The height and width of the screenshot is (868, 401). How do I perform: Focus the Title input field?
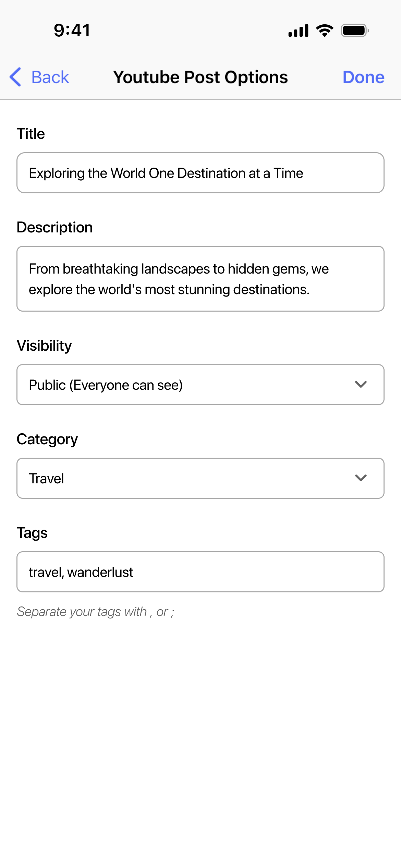pos(200,173)
